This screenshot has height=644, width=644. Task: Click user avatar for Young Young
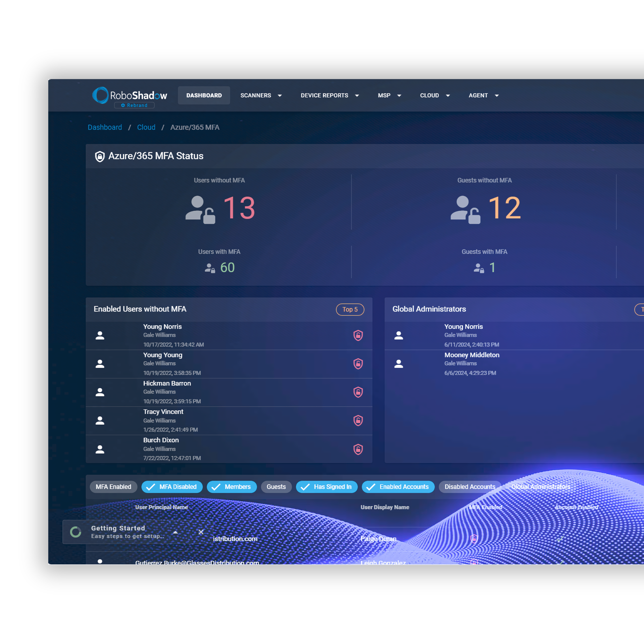pyautogui.click(x=100, y=364)
